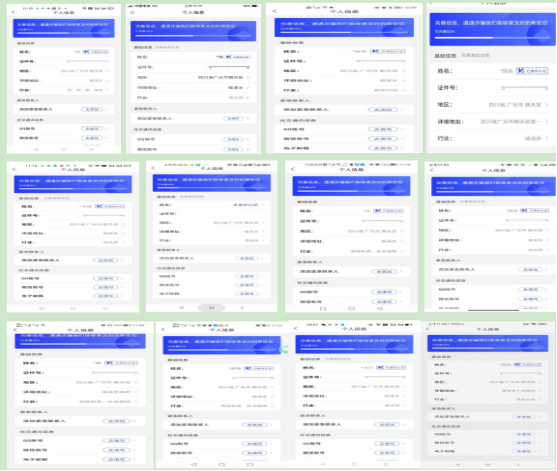Tap back triangle in bottom row's second screenshot

194,464
